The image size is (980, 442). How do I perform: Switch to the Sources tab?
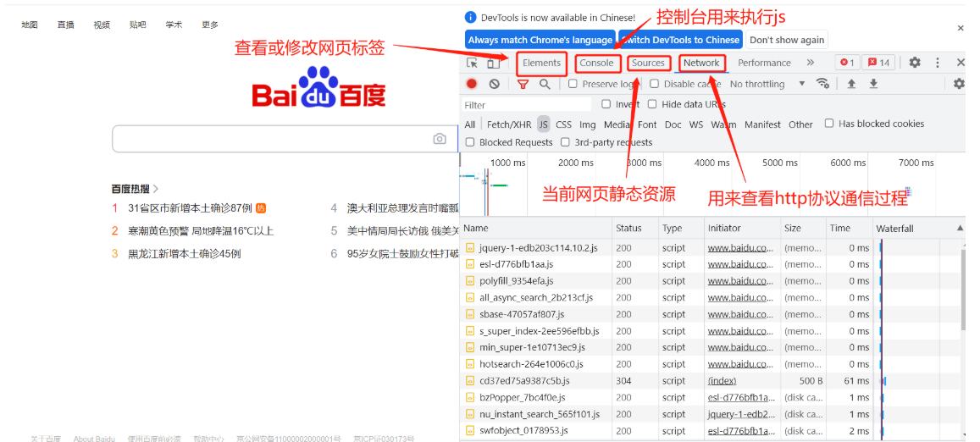(648, 64)
